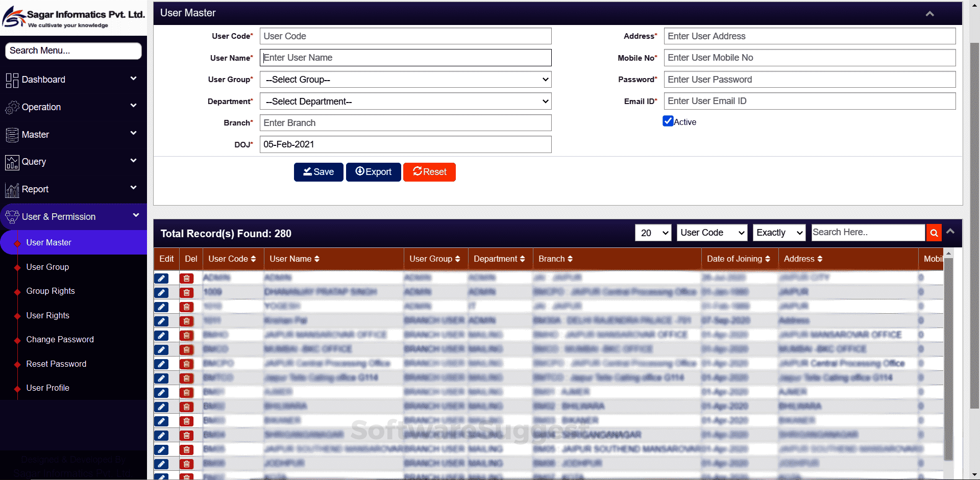The width and height of the screenshot is (980, 480).
Task: Click the Operation gear icon in sidebar
Action: pyautogui.click(x=11, y=107)
